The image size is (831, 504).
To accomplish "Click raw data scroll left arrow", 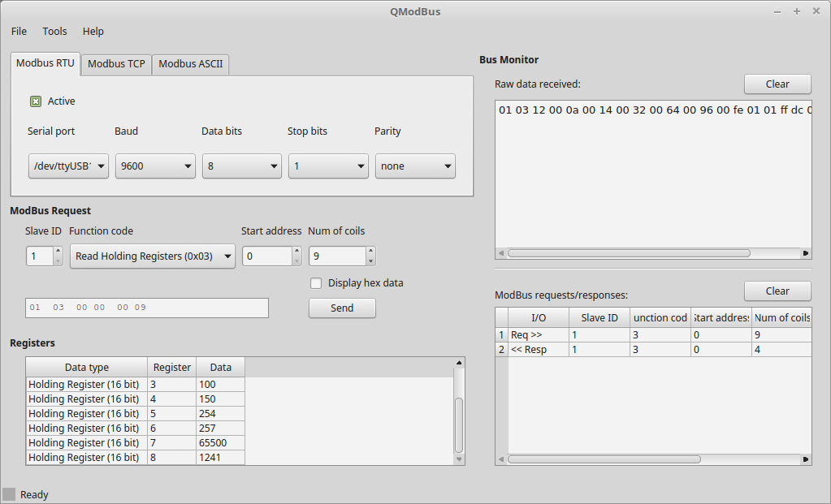I will click(x=501, y=253).
